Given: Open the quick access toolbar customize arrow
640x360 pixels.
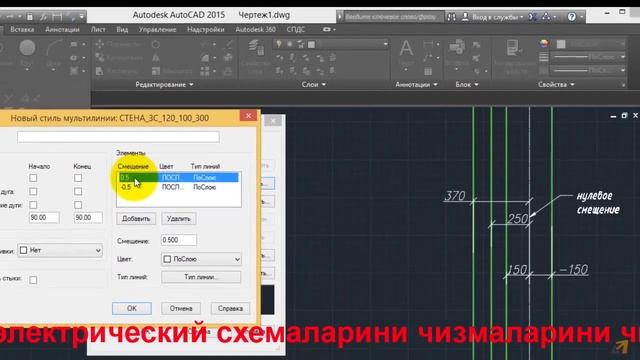Looking at the screenshot, I should coord(82,17).
